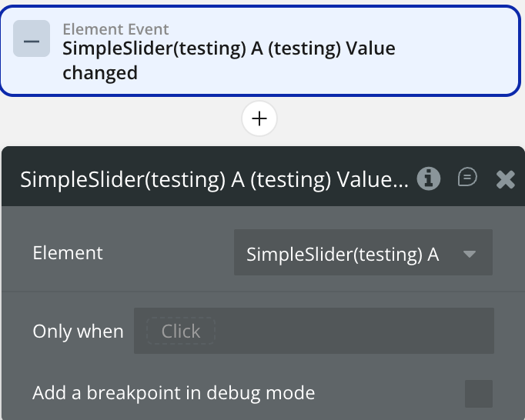Click the Element dropdown arrow

[470, 254]
